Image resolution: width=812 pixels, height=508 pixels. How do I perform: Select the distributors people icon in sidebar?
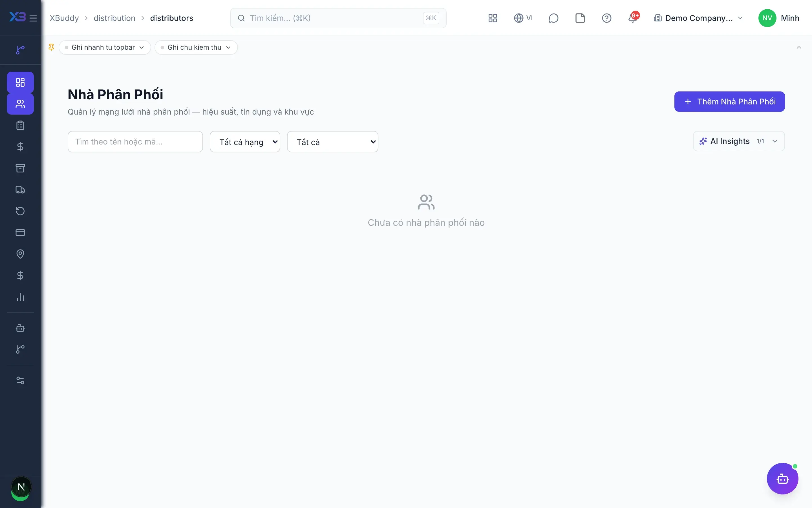click(20, 104)
